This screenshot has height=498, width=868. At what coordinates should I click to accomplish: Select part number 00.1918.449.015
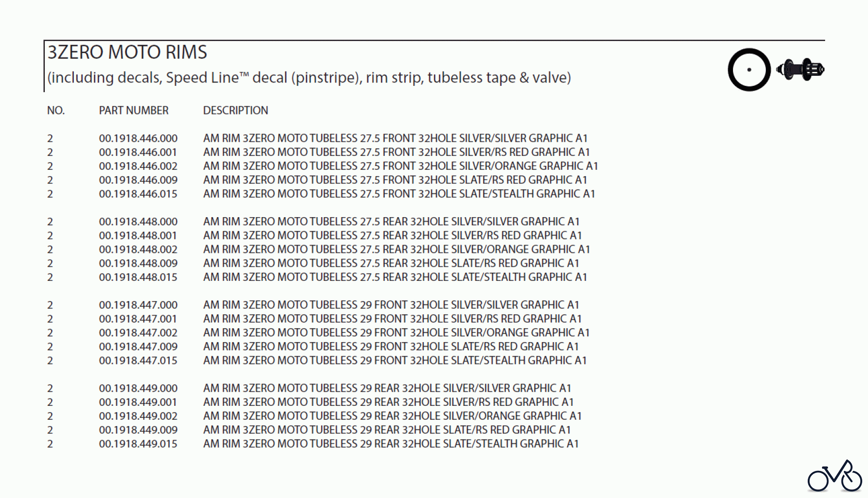[x=138, y=444]
